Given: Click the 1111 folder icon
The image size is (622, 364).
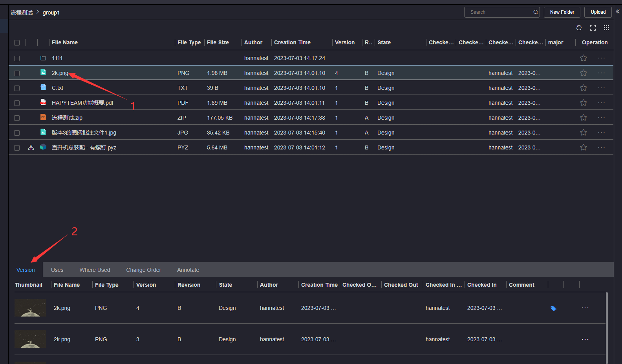Looking at the screenshot, I should pyautogui.click(x=43, y=58).
